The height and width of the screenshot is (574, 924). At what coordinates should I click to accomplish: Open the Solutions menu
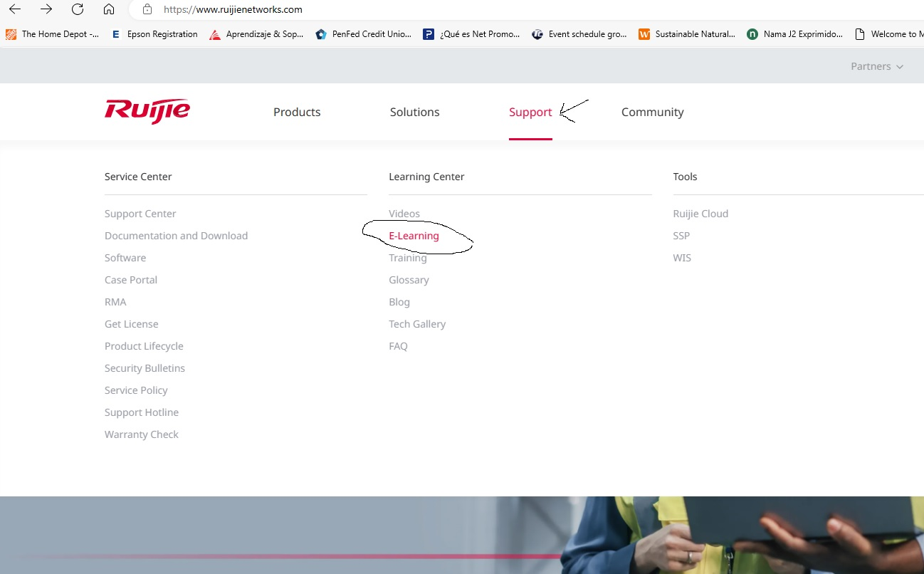tap(414, 112)
